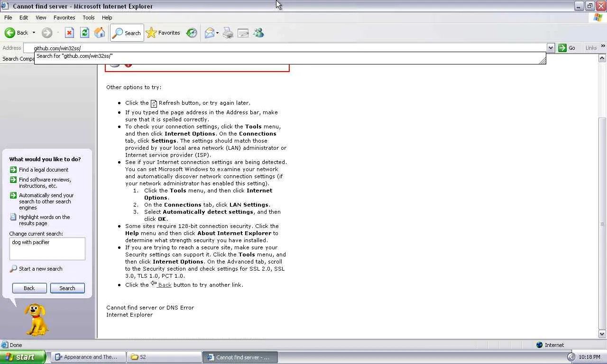Image resolution: width=607 pixels, height=364 pixels.
Task: Open the Favorites star button
Action: [x=163, y=33]
